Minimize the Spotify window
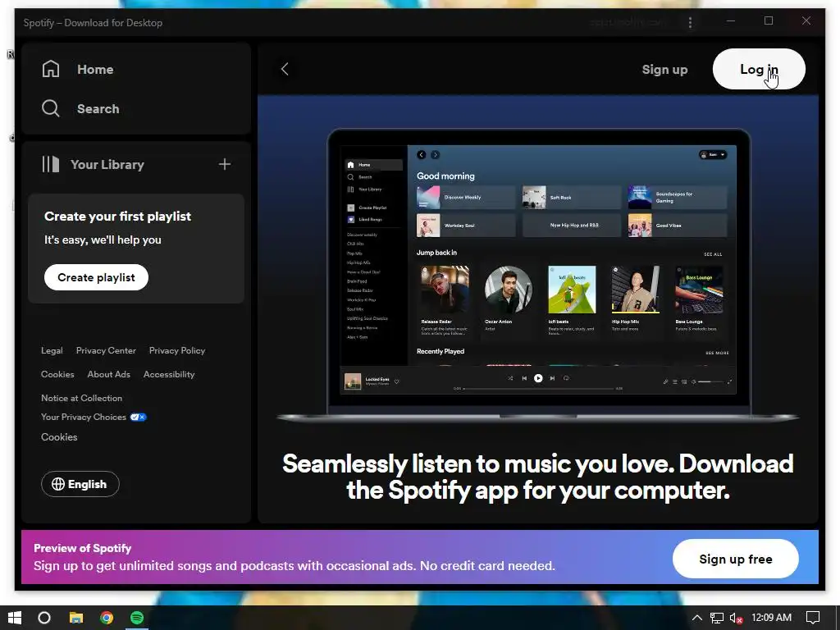Image resolution: width=840 pixels, height=630 pixels. tap(731, 21)
